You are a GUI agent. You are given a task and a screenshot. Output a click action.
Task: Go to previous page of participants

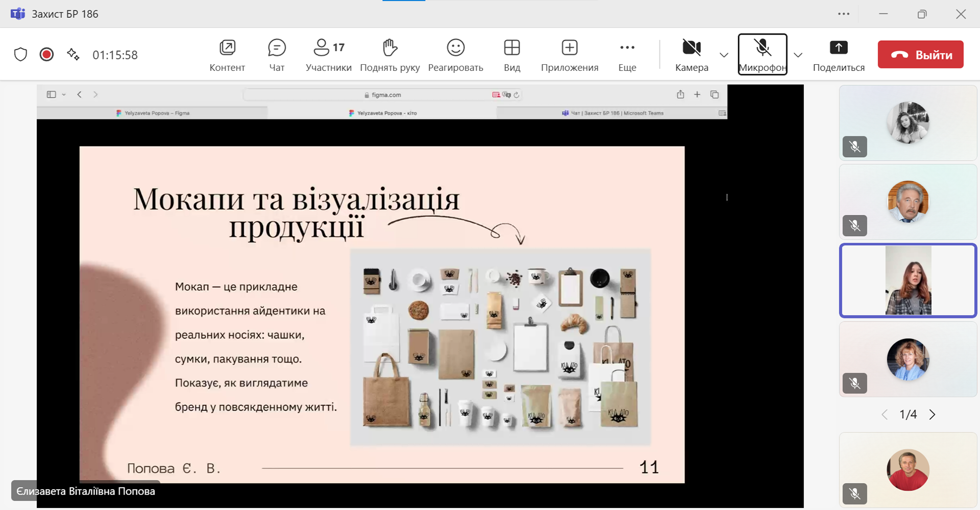point(885,415)
